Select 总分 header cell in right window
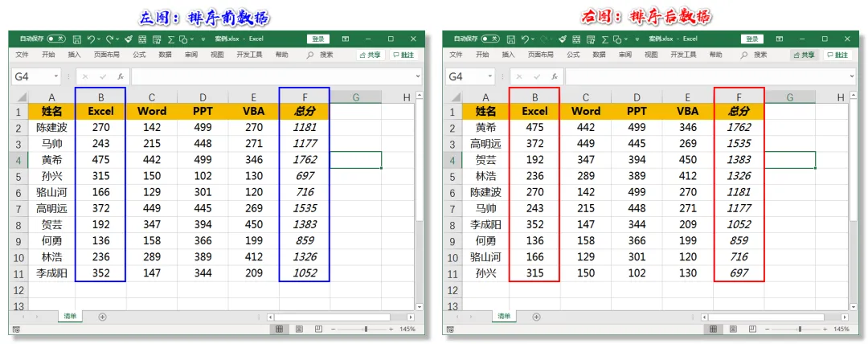Viewport: 868px width, 344px height. 739,112
